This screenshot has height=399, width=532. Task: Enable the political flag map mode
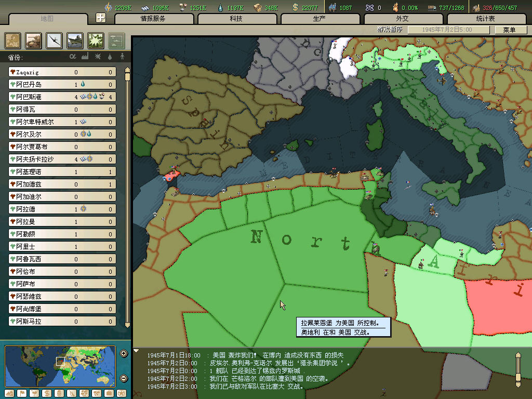(22, 393)
